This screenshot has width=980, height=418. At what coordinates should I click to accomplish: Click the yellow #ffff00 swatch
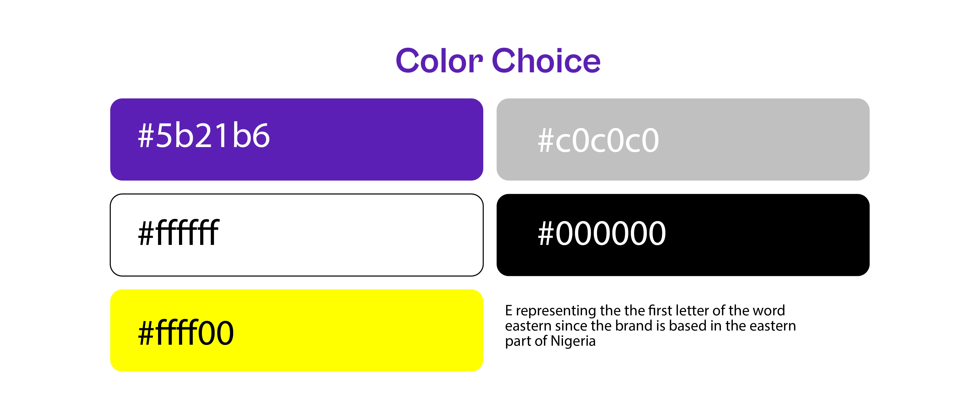point(296,330)
